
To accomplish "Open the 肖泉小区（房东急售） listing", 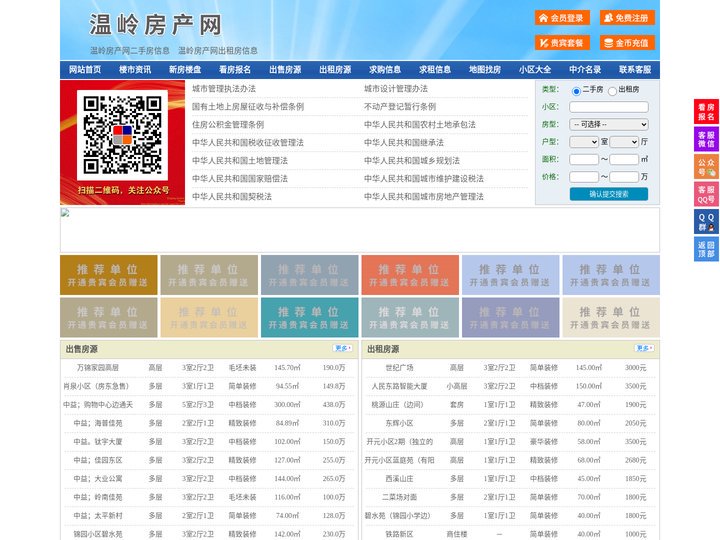I will pyautogui.click(x=96, y=386).
